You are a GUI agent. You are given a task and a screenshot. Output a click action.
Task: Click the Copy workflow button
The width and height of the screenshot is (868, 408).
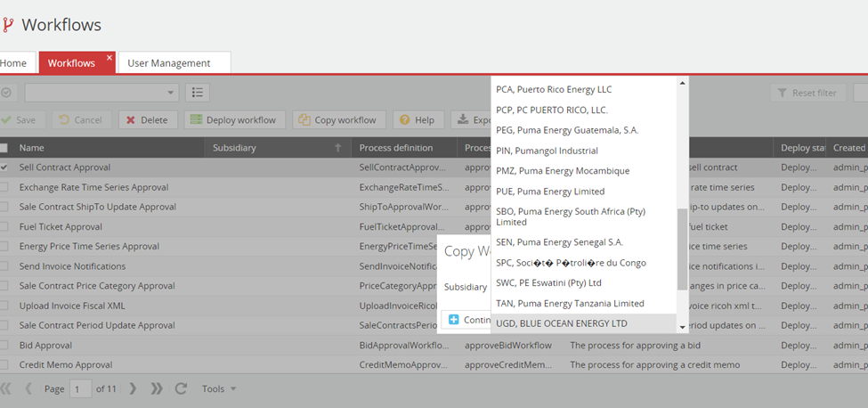pos(337,119)
